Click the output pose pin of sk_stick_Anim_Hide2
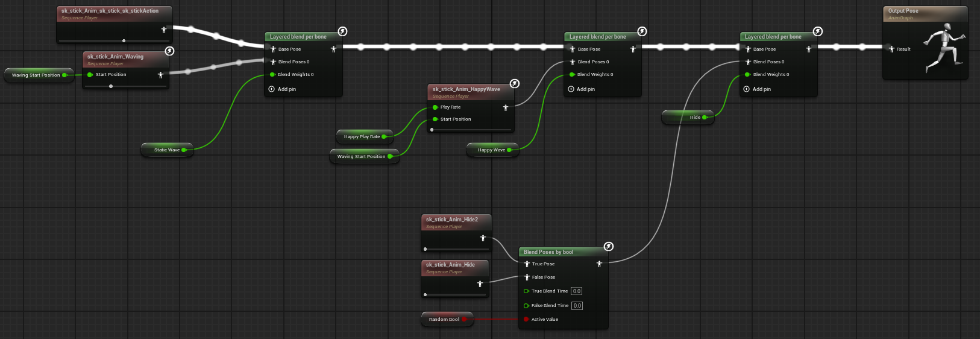This screenshot has width=980, height=339. [483, 238]
